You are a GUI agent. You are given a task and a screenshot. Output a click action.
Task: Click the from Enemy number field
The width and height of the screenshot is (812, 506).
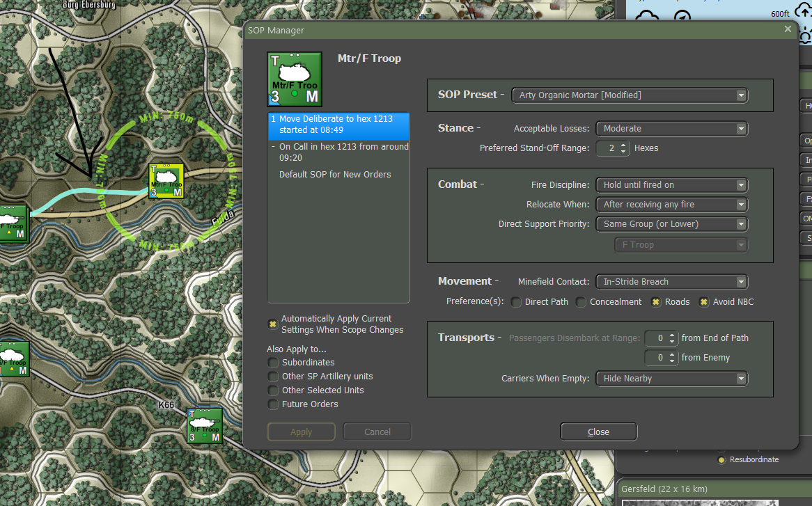[656, 358]
